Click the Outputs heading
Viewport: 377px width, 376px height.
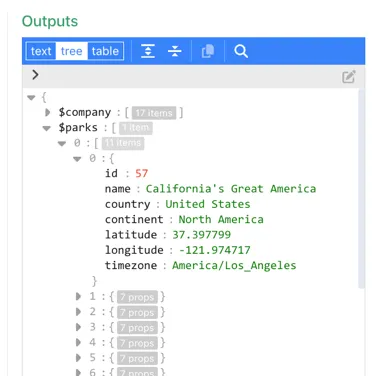50,21
